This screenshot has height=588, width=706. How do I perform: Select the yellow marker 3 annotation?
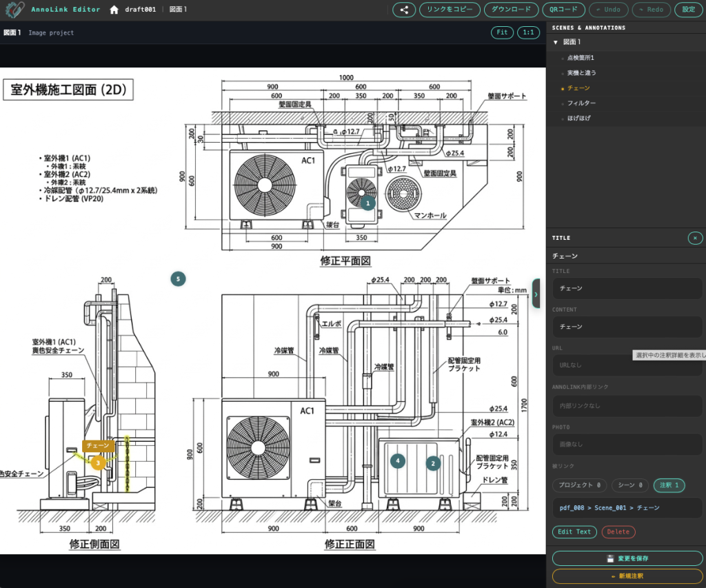(98, 463)
